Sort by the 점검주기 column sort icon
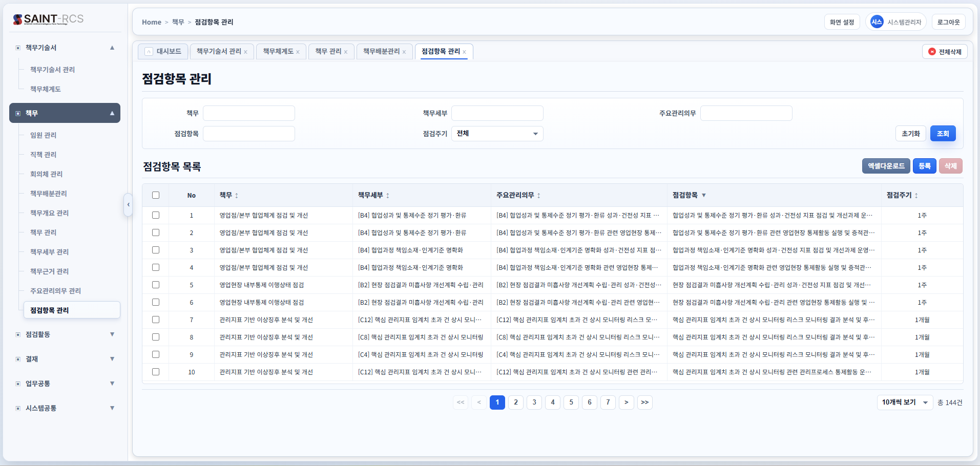 pos(916,196)
